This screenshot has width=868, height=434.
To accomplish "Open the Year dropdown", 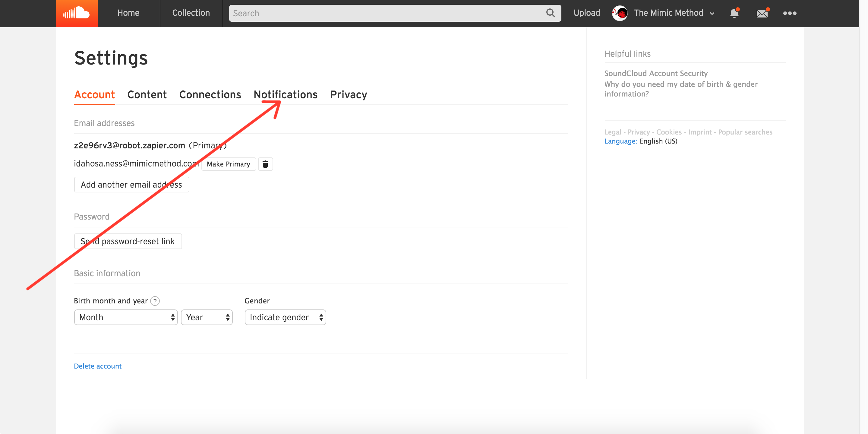I will [x=207, y=317].
